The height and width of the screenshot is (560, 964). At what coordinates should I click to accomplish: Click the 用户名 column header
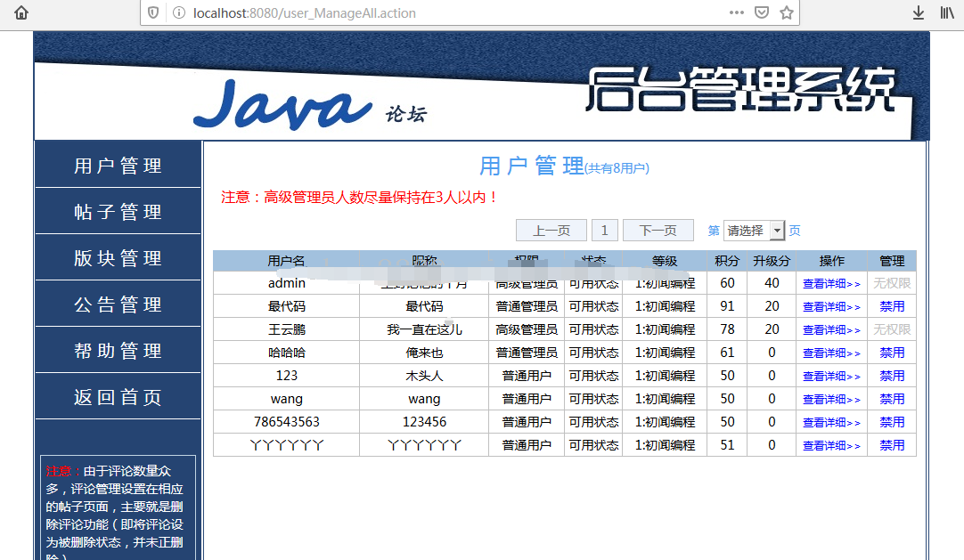[x=287, y=261]
